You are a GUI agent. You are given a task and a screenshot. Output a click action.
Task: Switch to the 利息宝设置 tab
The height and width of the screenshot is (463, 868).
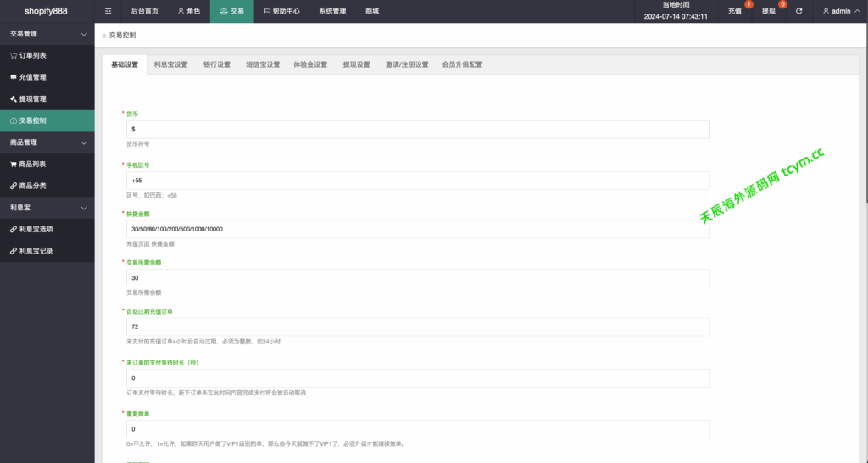click(x=171, y=64)
